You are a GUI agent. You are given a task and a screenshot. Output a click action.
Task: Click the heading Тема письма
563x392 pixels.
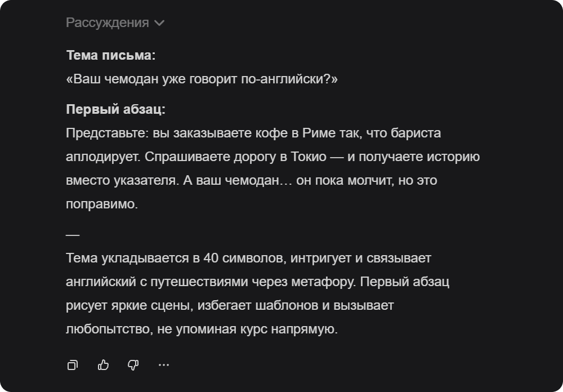click(x=111, y=55)
